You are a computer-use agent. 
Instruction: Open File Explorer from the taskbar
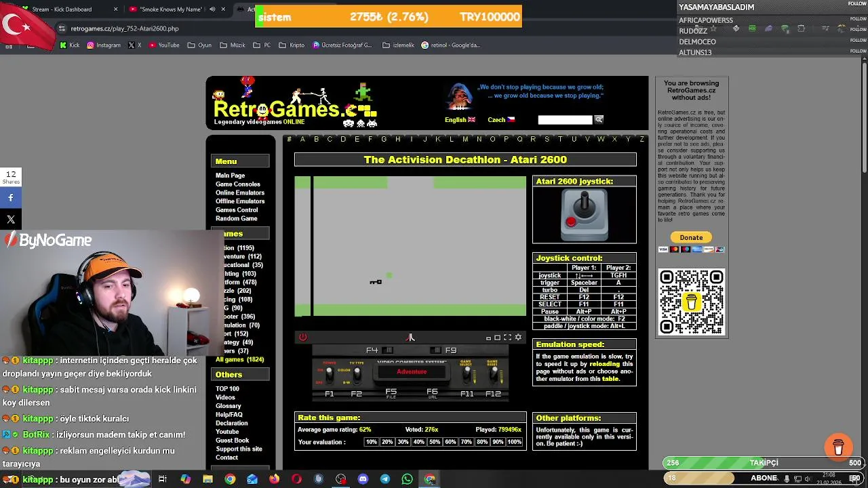208,479
